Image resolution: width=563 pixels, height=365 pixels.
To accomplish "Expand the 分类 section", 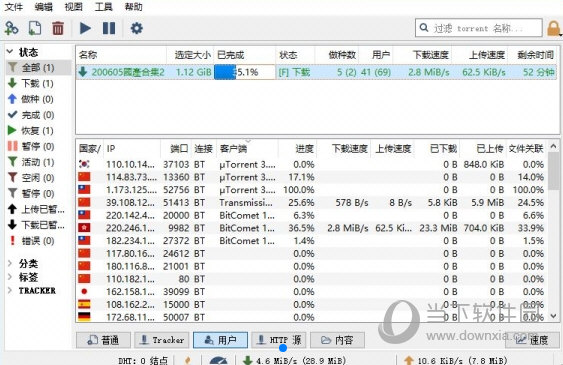I will 10,263.
